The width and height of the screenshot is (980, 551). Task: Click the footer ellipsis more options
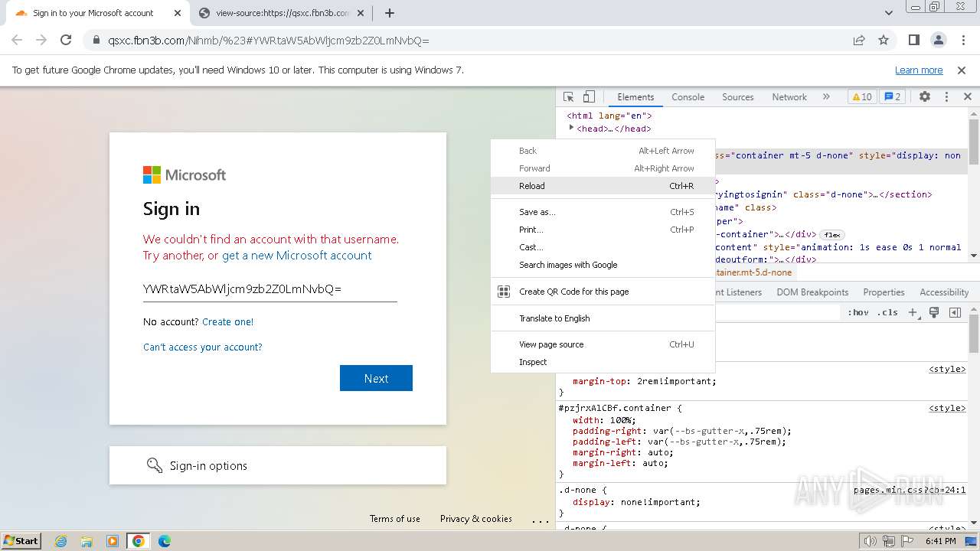tap(541, 520)
